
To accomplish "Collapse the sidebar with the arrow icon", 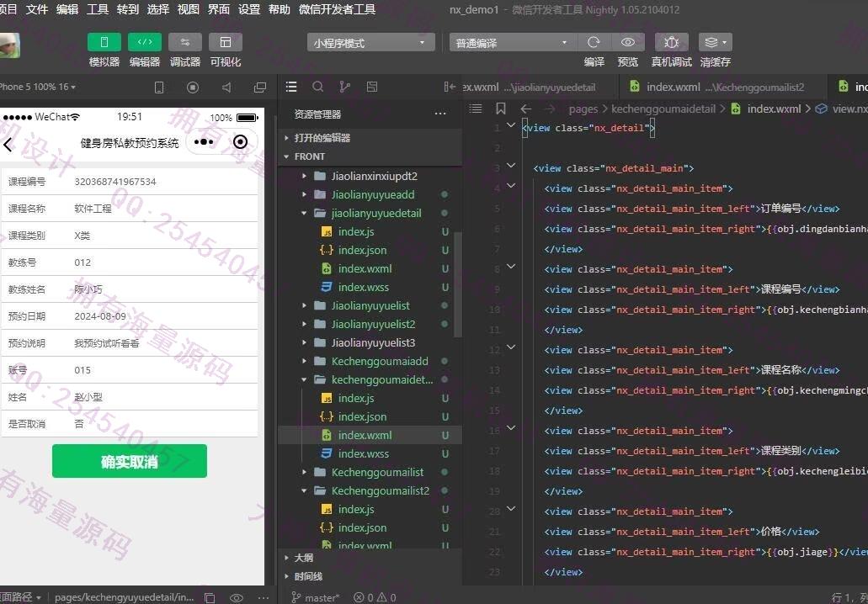I will (x=450, y=87).
